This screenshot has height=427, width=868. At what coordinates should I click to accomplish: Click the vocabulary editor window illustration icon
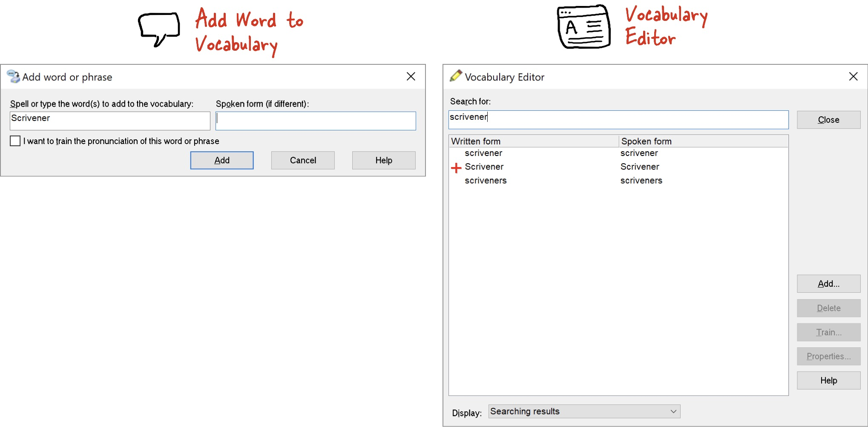click(583, 27)
